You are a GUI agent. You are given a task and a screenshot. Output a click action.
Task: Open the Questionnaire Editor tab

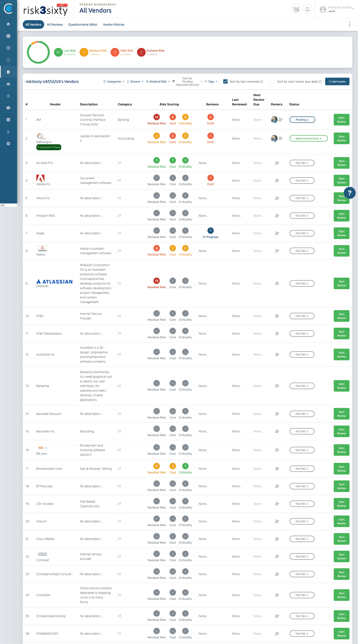click(x=83, y=25)
